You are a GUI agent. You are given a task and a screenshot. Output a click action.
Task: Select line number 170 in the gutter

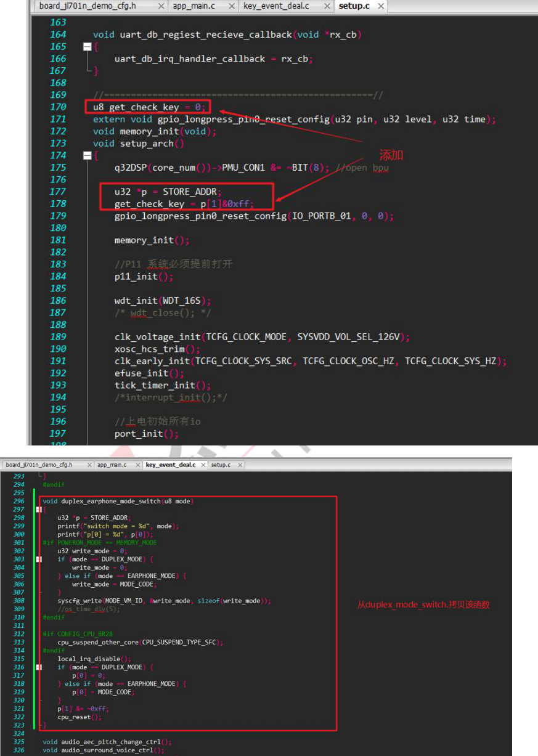[x=58, y=107]
